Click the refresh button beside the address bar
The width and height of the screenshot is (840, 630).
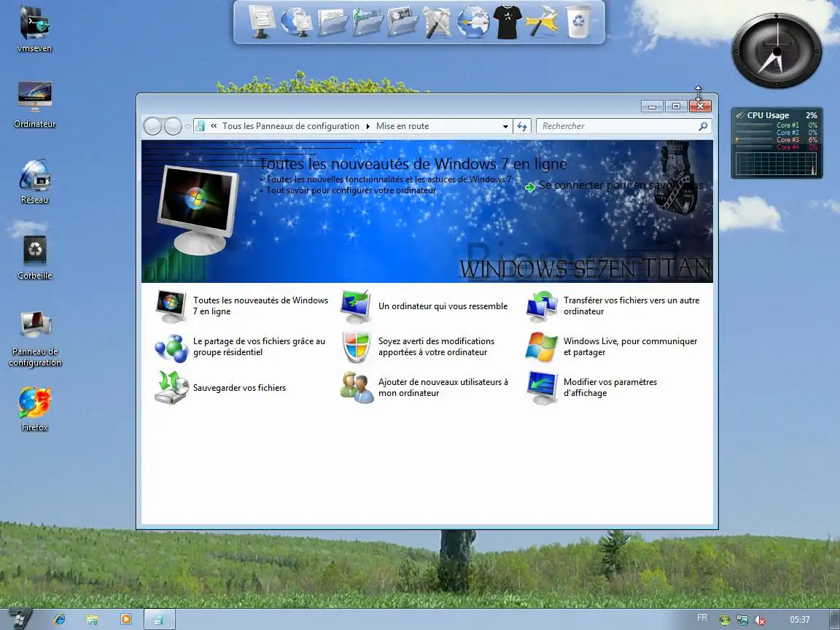522,126
